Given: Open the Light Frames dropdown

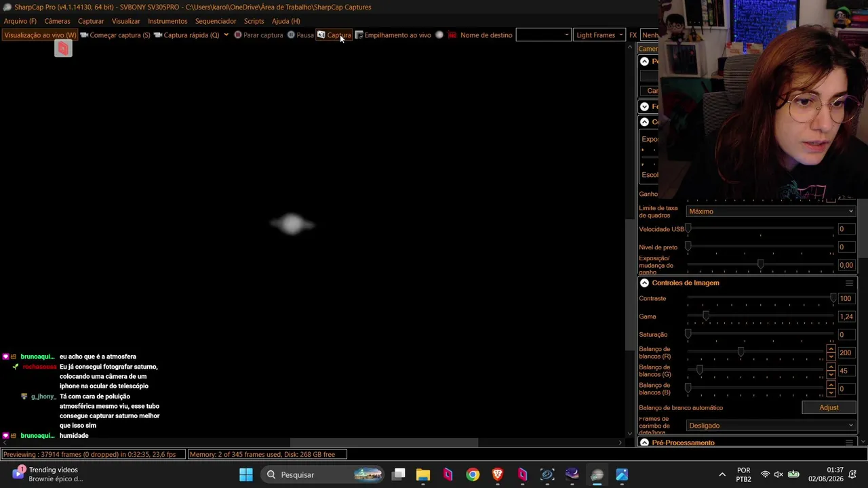Looking at the screenshot, I should pyautogui.click(x=599, y=35).
